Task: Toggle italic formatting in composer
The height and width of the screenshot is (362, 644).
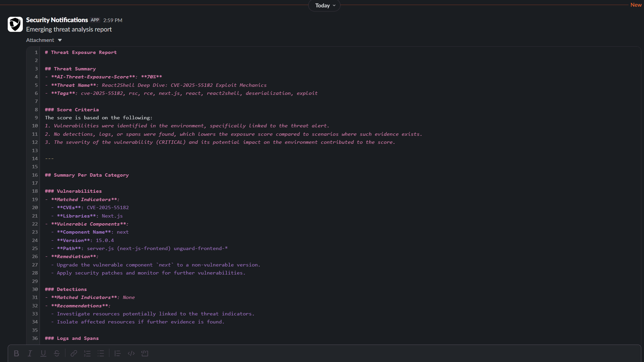Action: tap(30, 353)
